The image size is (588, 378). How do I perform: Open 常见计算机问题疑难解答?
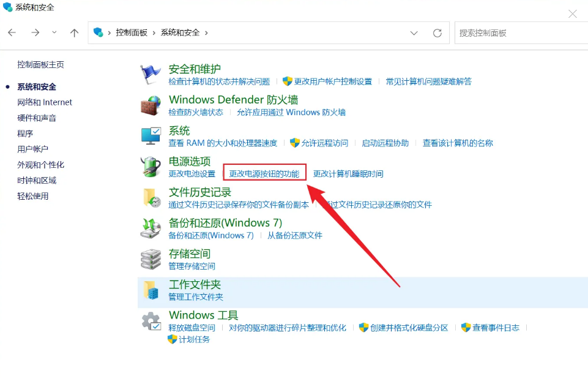coord(429,81)
